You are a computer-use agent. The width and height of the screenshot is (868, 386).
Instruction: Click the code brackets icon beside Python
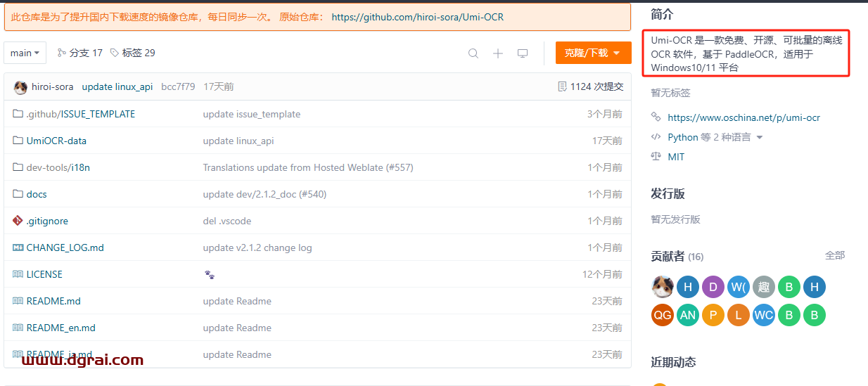coord(656,137)
